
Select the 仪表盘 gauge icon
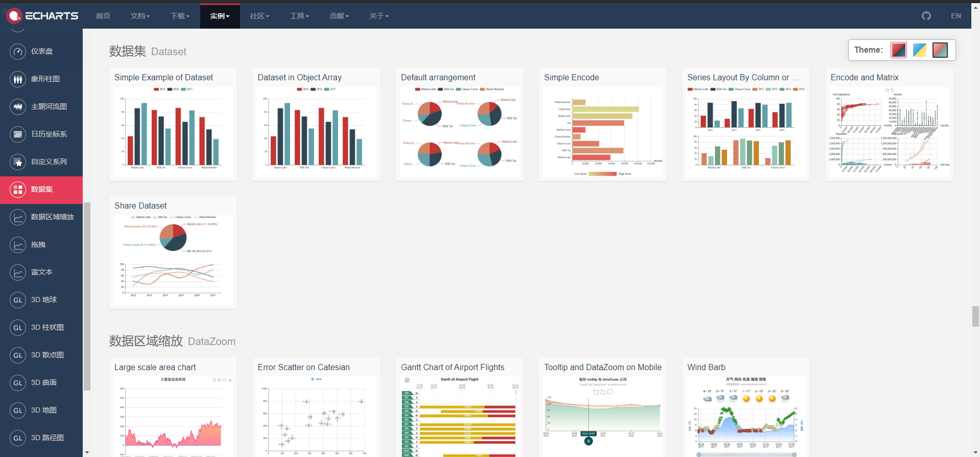click(18, 51)
